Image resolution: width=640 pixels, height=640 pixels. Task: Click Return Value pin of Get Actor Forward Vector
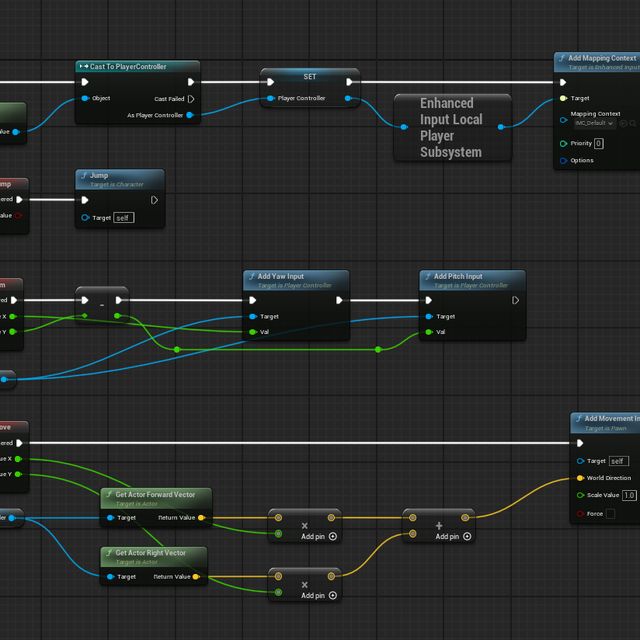pyautogui.click(x=201, y=518)
